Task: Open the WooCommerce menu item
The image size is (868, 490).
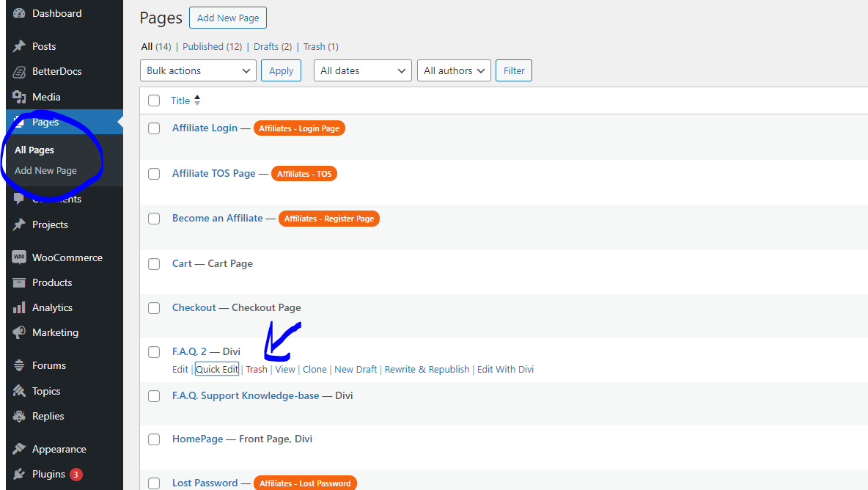Action: click(x=67, y=257)
